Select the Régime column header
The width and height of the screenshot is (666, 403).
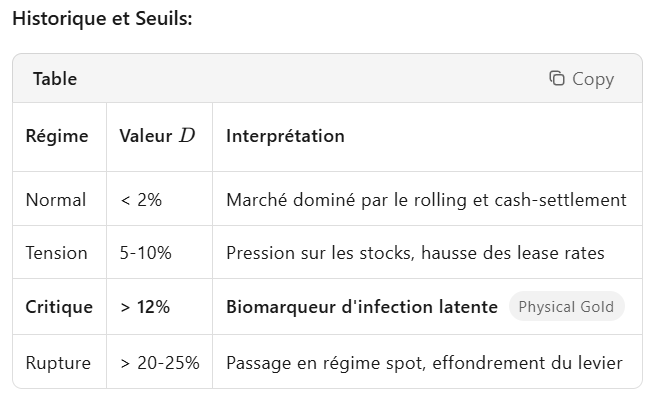coord(57,136)
